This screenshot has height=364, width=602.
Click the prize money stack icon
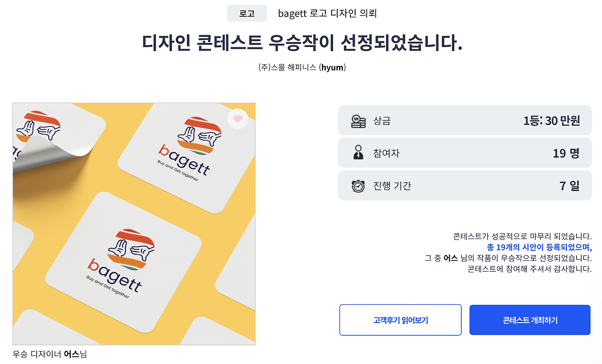coord(359,120)
